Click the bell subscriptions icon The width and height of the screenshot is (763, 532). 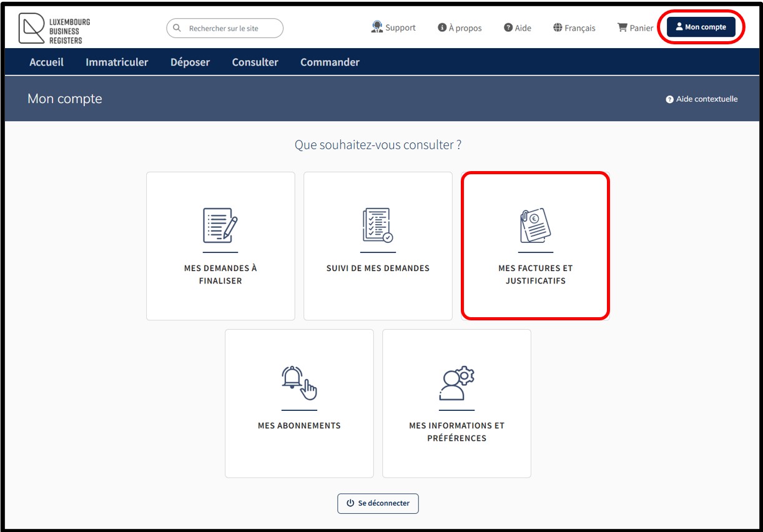299,383
